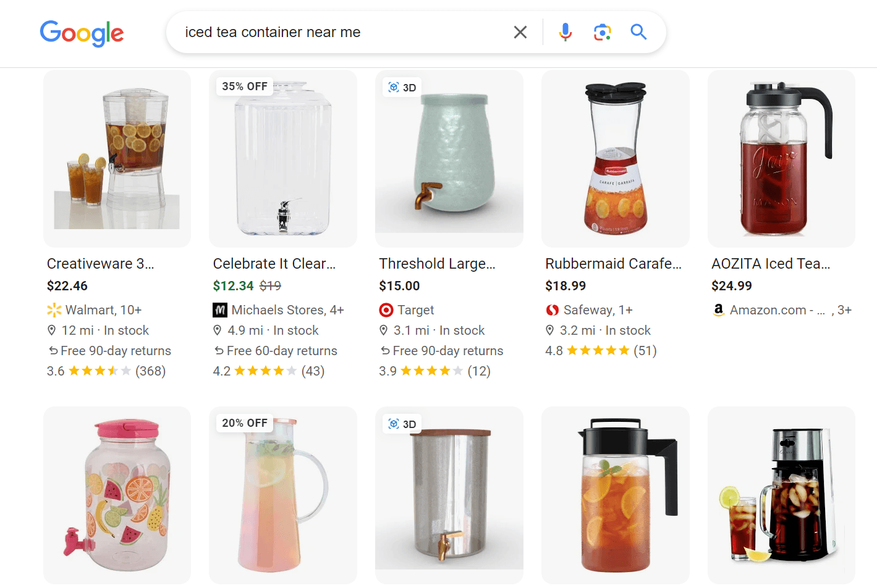
Task: Click the Safeway store icon
Action: [551, 309]
